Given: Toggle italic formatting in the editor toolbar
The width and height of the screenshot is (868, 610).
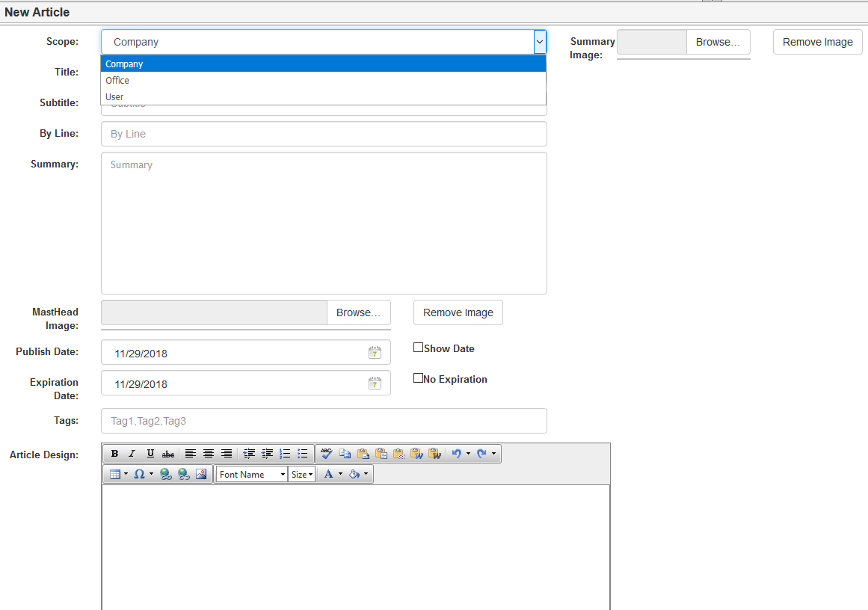Looking at the screenshot, I should (x=132, y=454).
